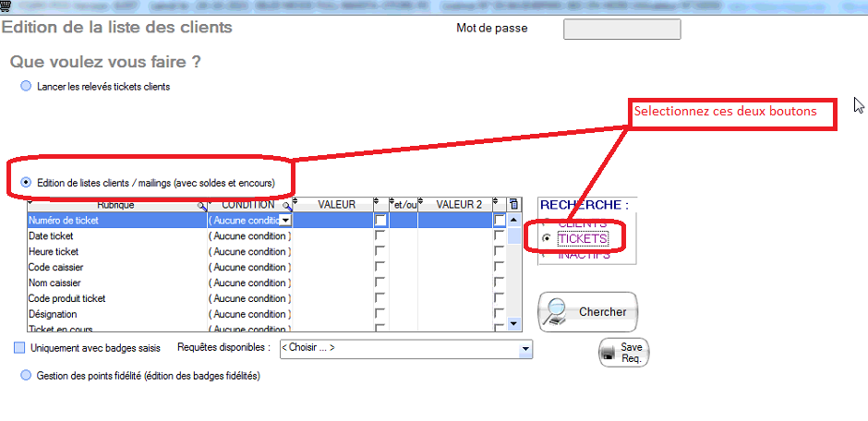Click the VALEUR column header
Image resolution: width=868 pixels, height=421 pixels.
click(x=335, y=204)
